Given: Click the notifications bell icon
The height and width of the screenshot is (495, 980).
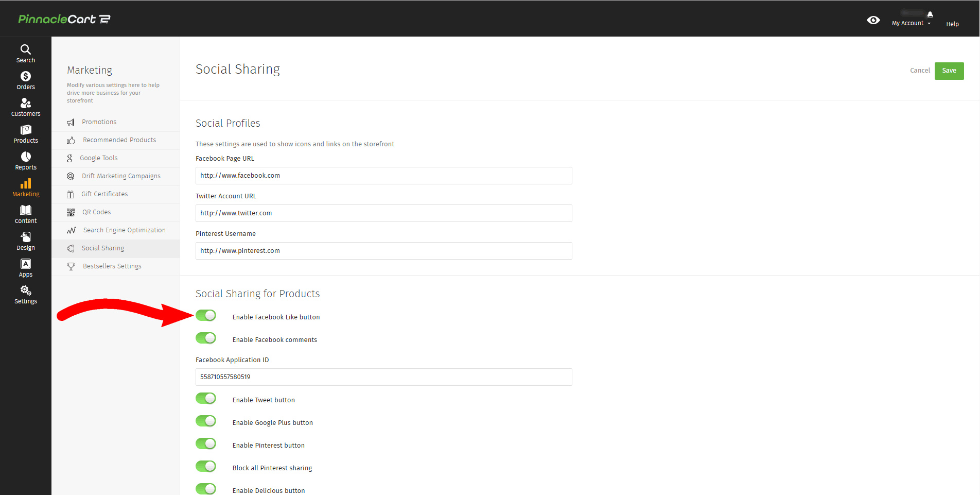Looking at the screenshot, I should click(x=930, y=14).
